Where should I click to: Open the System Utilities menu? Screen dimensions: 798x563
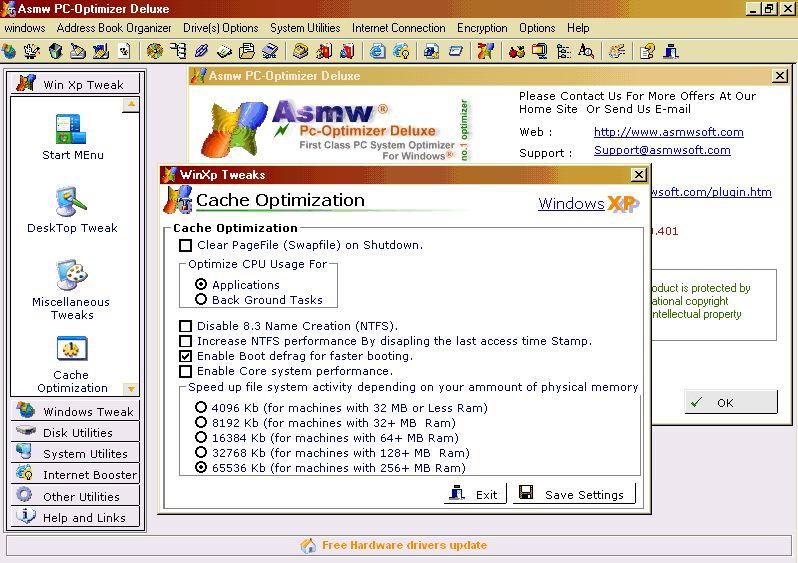click(x=305, y=28)
